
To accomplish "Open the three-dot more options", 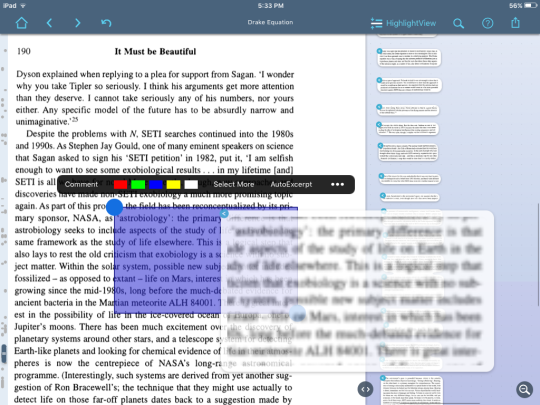I will 337,184.
